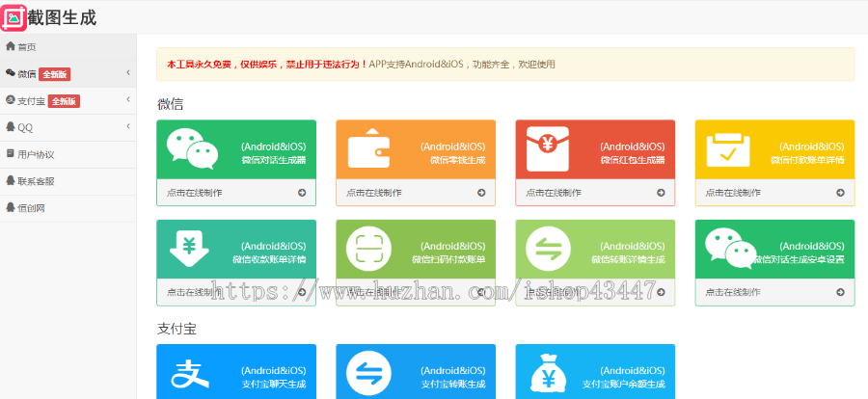Click the 微信转账详情生成 card title text

(x=628, y=259)
